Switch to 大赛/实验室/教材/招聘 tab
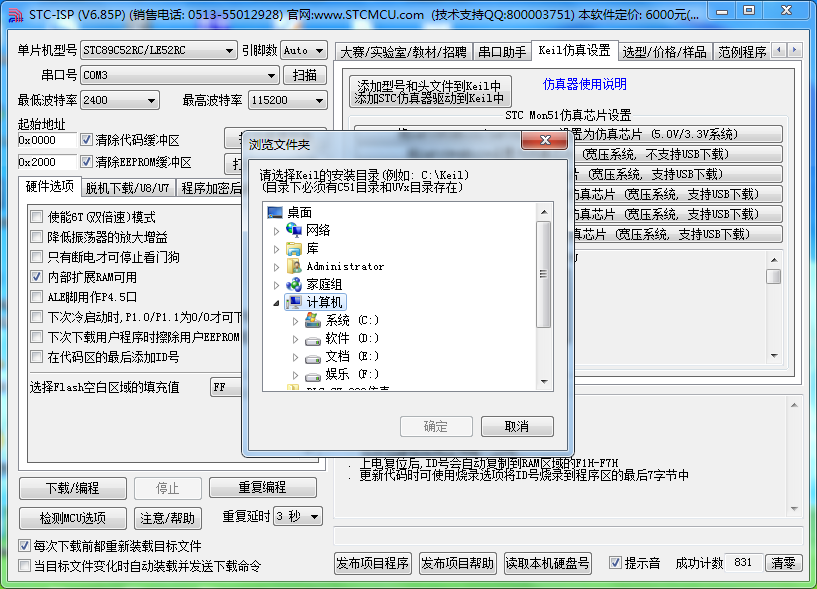 point(403,52)
